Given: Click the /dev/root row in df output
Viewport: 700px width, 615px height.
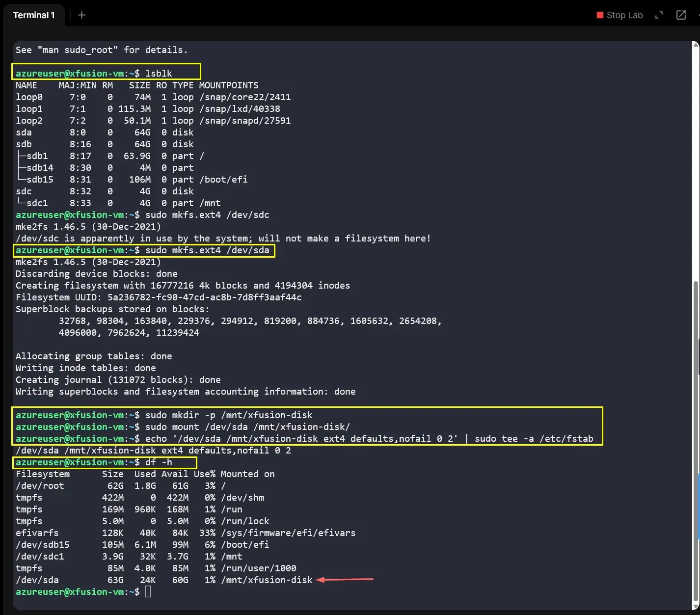Looking at the screenshot, I should [121, 486].
